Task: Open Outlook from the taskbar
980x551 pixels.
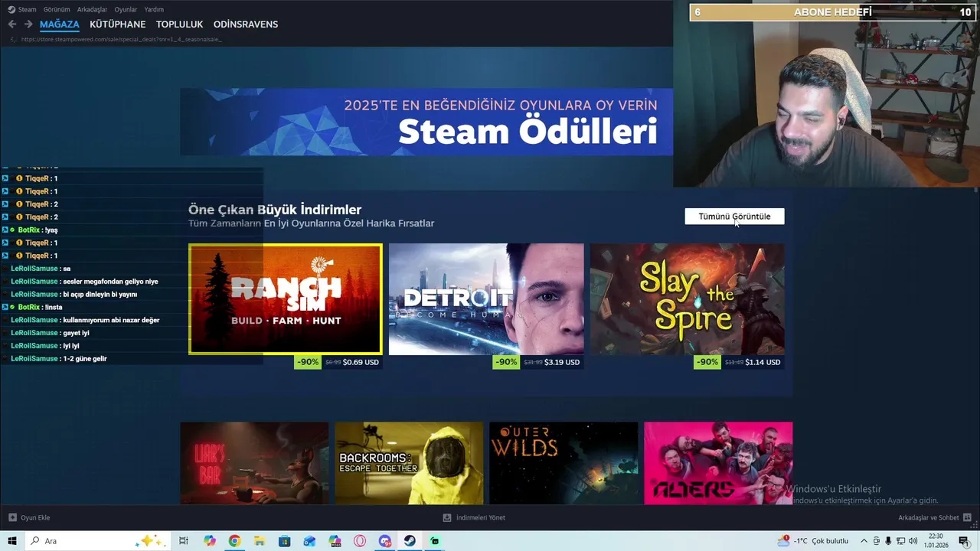Action: (x=309, y=541)
